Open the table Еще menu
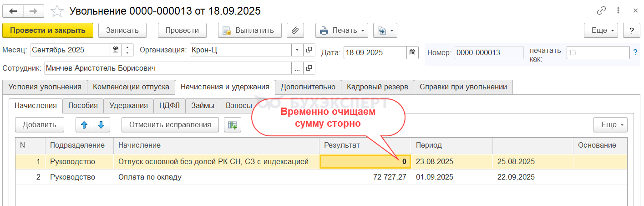Image resolution: width=644 pixels, height=206 pixels. click(610, 124)
